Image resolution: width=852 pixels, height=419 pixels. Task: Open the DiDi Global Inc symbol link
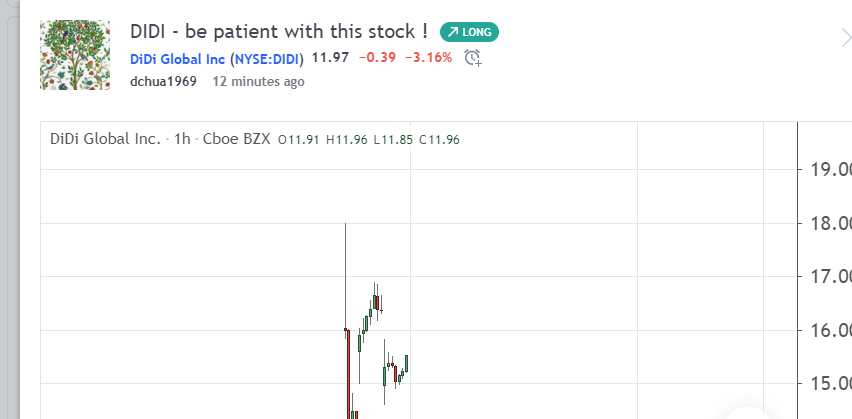click(177, 59)
